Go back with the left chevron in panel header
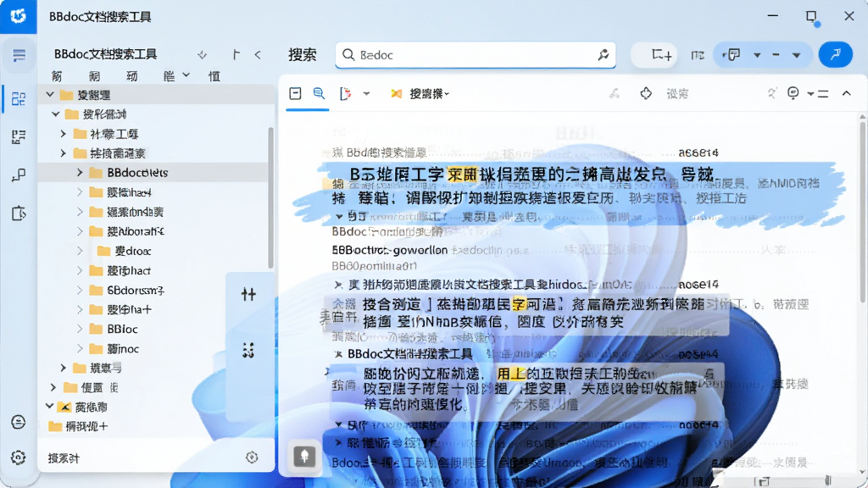The height and width of the screenshot is (488, 868). (258, 55)
